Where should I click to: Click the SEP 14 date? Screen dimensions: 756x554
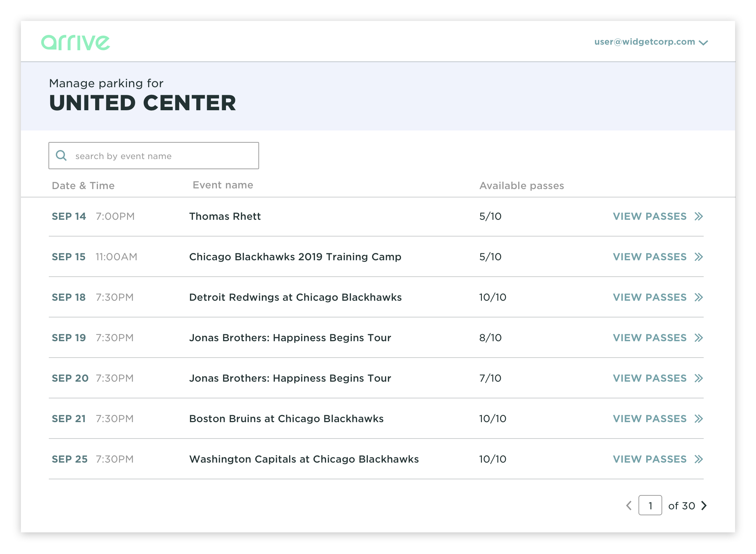coord(69,216)
